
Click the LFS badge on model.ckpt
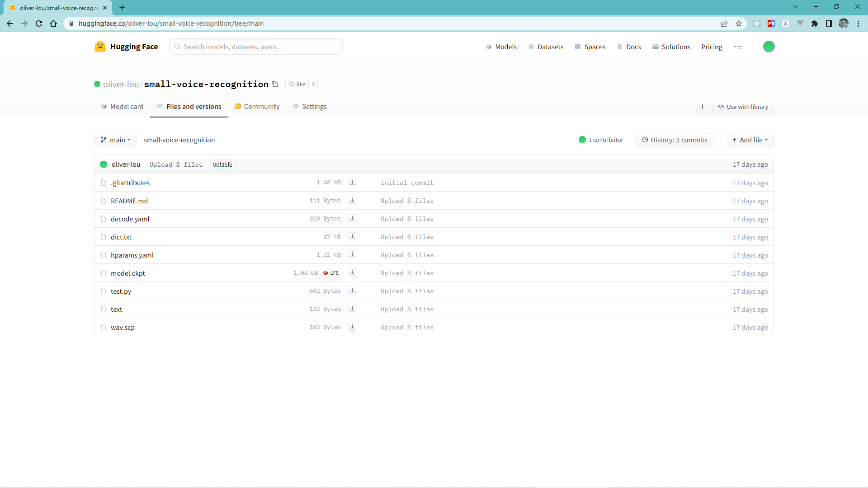331,273
